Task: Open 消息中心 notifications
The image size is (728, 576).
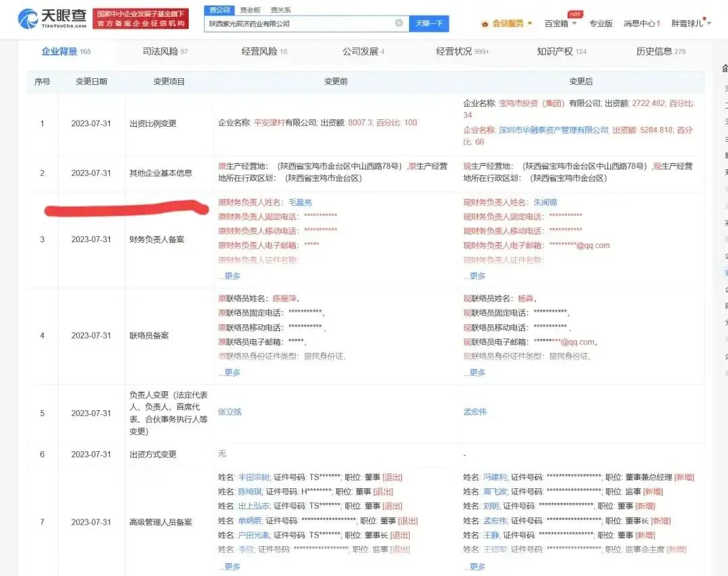Action: pos(641,23)
